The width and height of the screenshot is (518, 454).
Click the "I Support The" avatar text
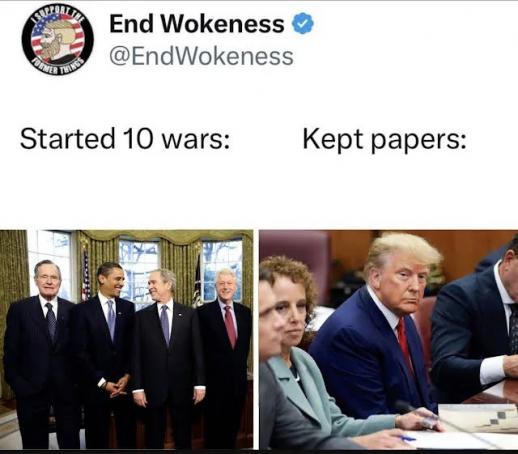tap(57, 13)
